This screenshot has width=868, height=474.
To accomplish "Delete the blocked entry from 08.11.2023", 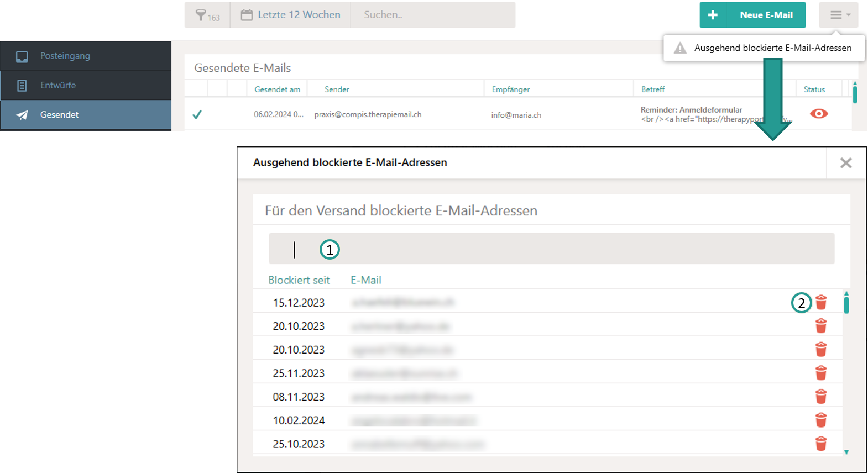I will (x=821, y=397).
